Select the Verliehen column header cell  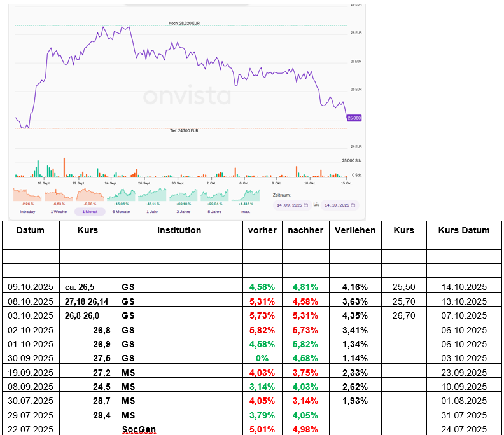354,230
